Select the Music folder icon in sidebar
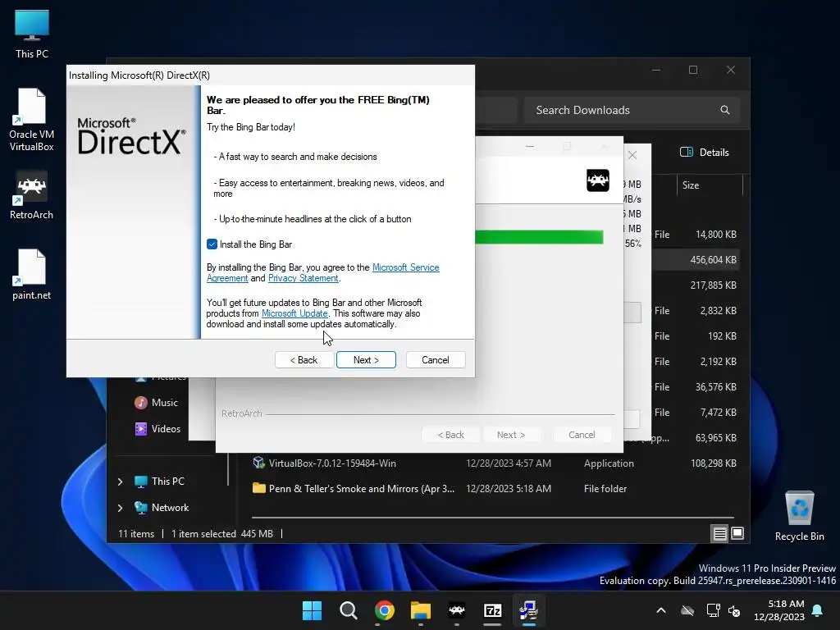840x630 pixels. click(x=141, y=402)
